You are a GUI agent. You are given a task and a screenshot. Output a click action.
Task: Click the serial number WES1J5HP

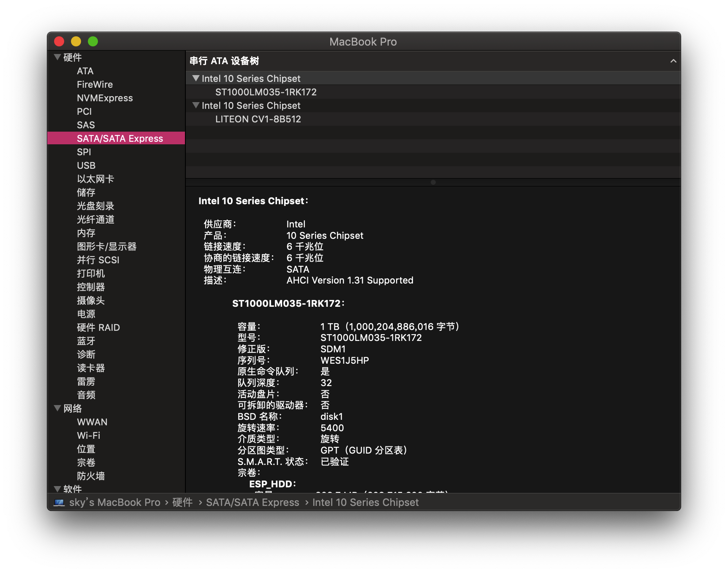click(345, 360)
